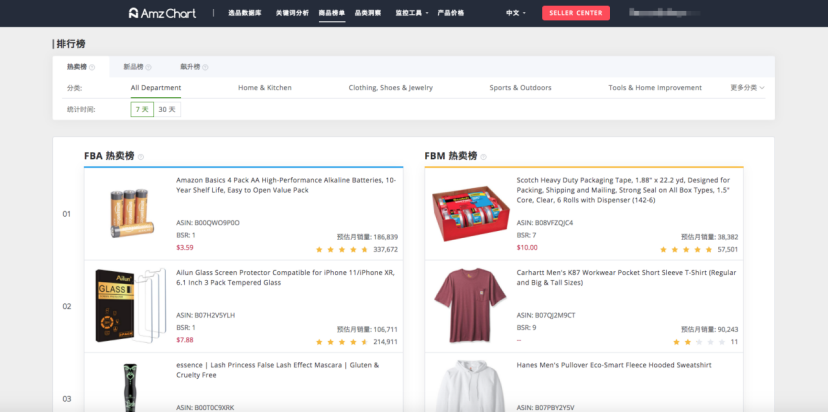829x412 pixels.
Task: Open 选品数据库 in top navigation
Action: (245, 13)
